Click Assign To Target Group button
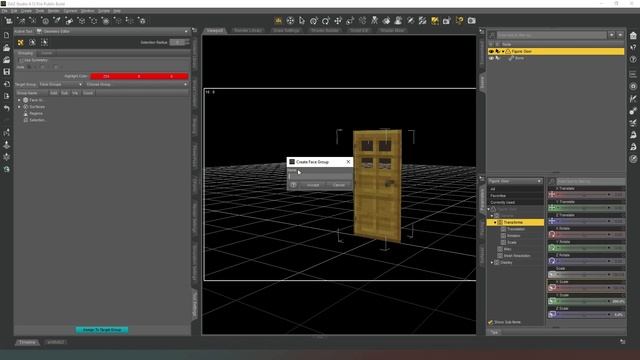Viewport: 640px width, 360px height. tap(102, 330)
